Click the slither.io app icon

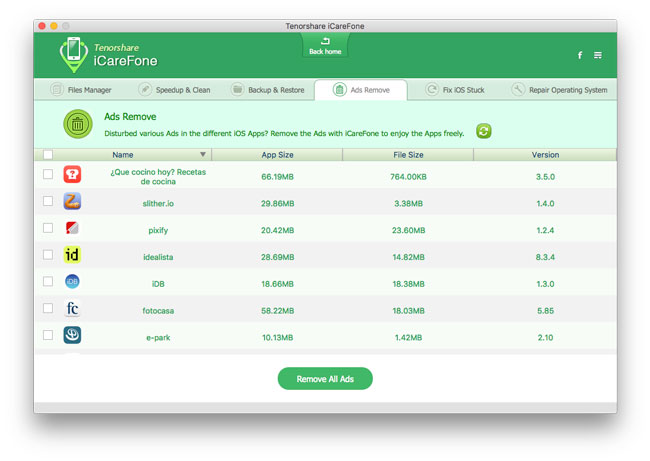72,202
